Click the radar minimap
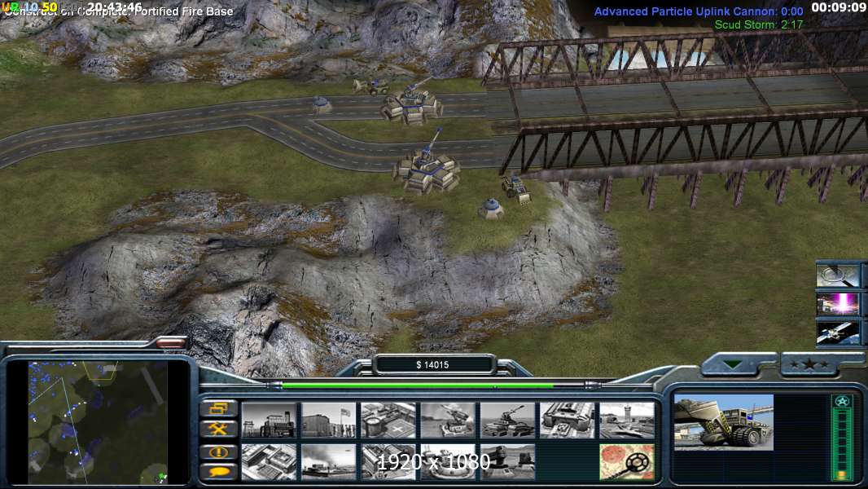 [x=98, y=422]
